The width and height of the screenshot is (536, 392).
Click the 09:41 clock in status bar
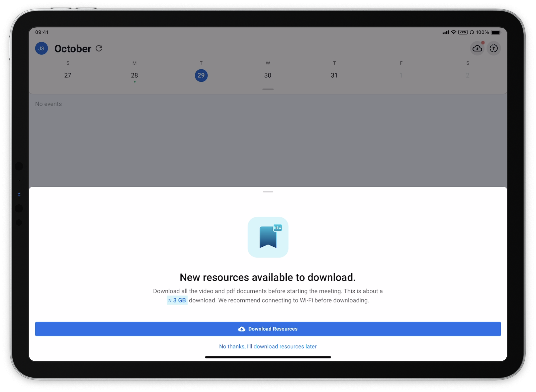42,32
